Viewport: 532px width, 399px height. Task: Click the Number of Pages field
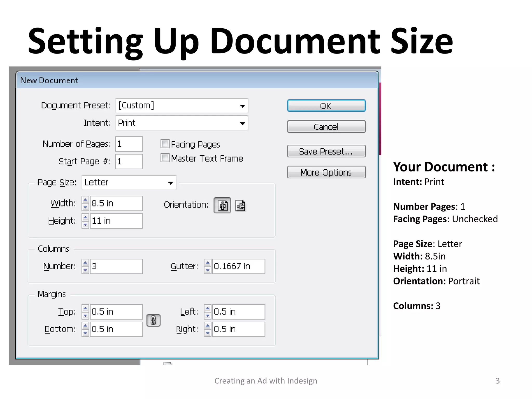click(x=129, y=144)
